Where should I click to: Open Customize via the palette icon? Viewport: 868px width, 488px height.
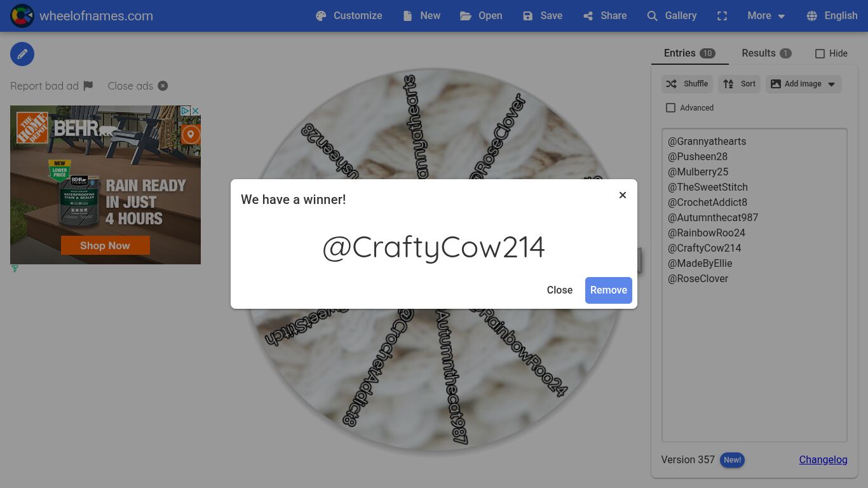tap(321, 16)
